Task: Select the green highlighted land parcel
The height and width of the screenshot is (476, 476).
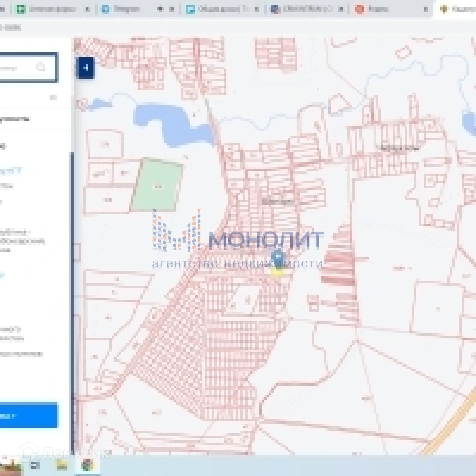Action: pyautogui.click(x=157, y=185)
